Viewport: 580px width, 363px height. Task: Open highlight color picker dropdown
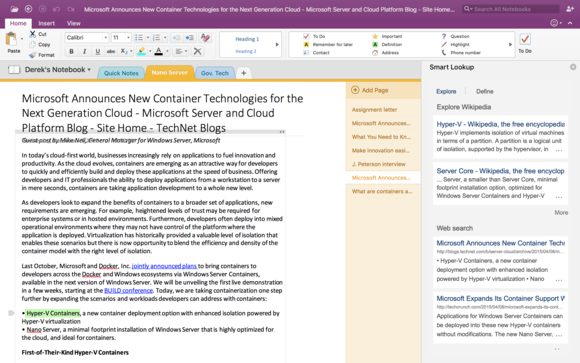click(150, 51)
